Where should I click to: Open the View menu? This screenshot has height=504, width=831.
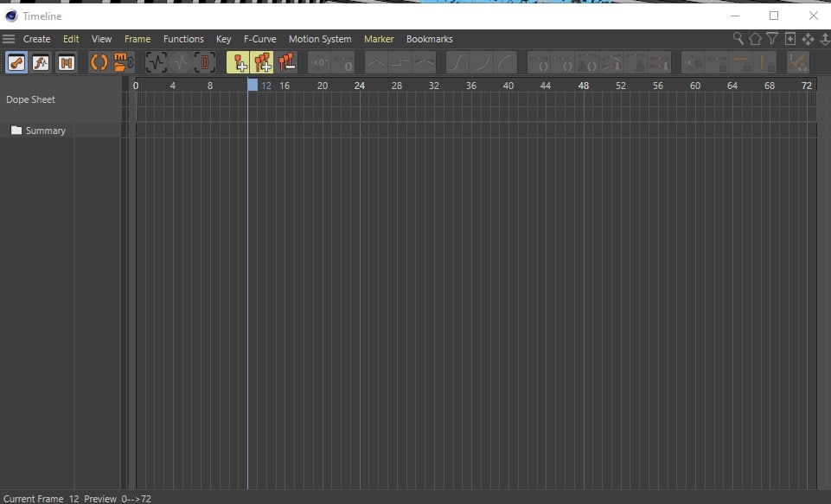pyautogui.click(x=101, y=39)
